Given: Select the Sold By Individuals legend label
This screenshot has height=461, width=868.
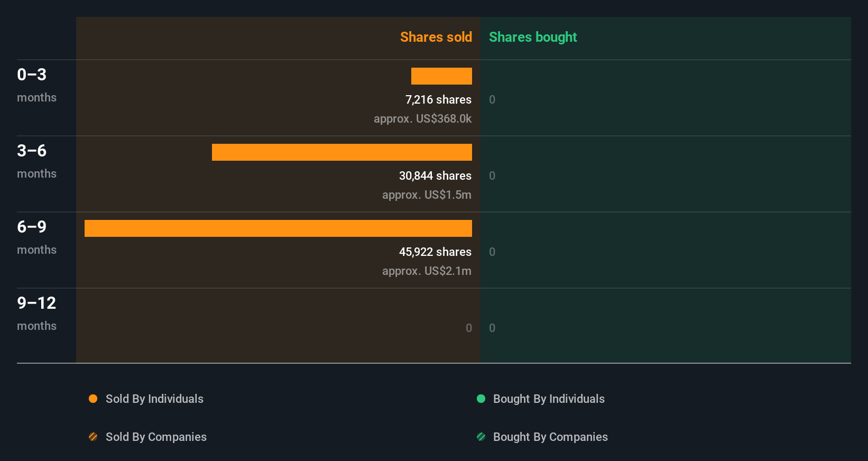Looking at the screenshot, I should coord(154,399).
